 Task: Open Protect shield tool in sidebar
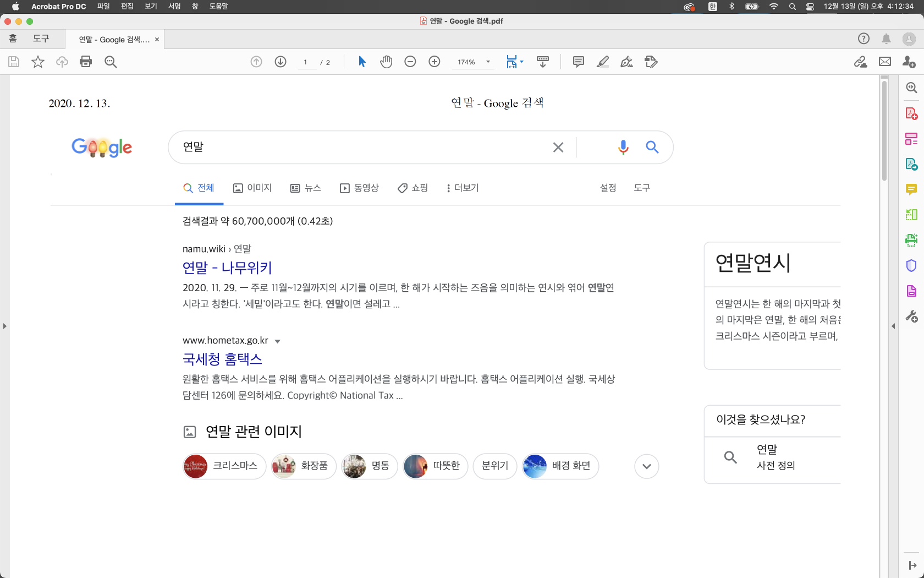[x=911, y=265]
